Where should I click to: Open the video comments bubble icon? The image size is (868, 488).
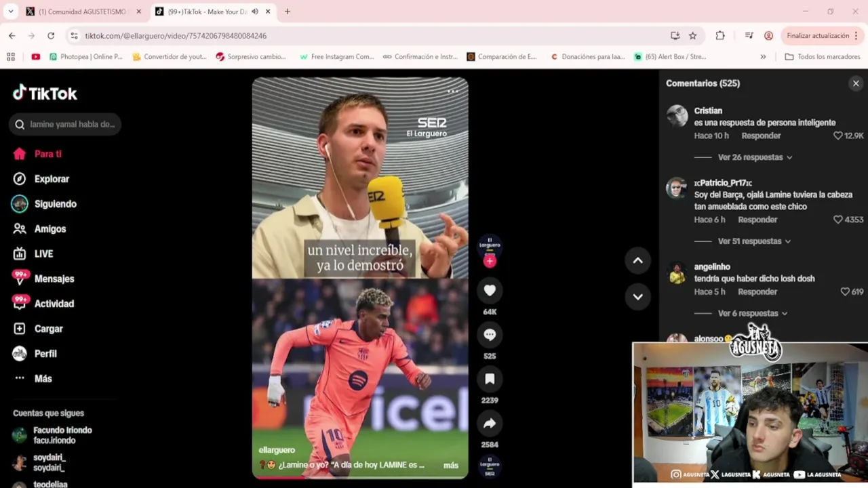click(490, 334)
